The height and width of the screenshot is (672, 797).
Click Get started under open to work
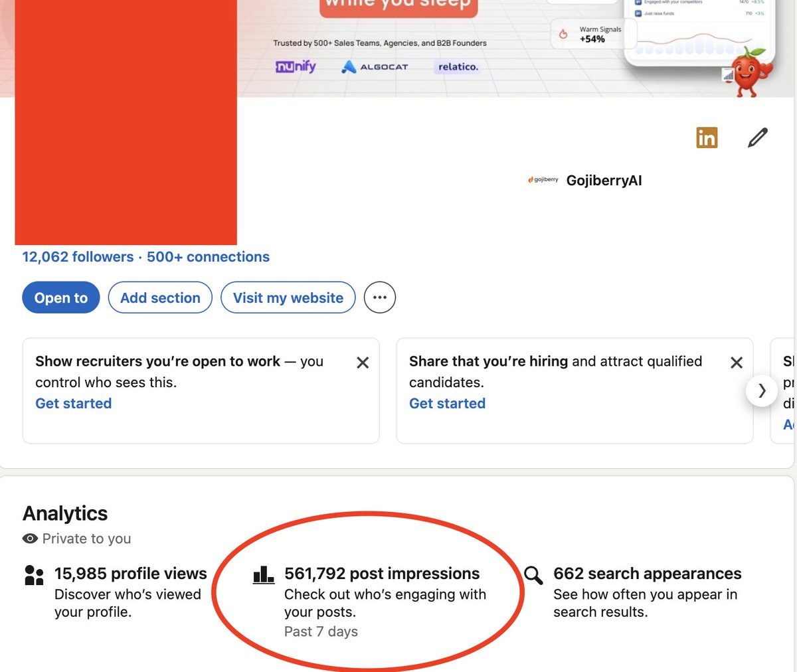(73, 404)
